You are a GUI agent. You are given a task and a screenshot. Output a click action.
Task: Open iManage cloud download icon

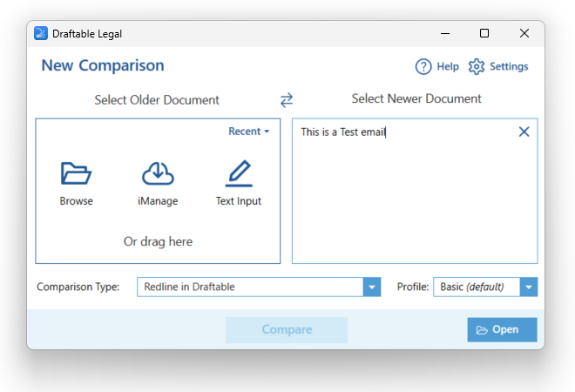pyautogui.click(x=158, y=173)
